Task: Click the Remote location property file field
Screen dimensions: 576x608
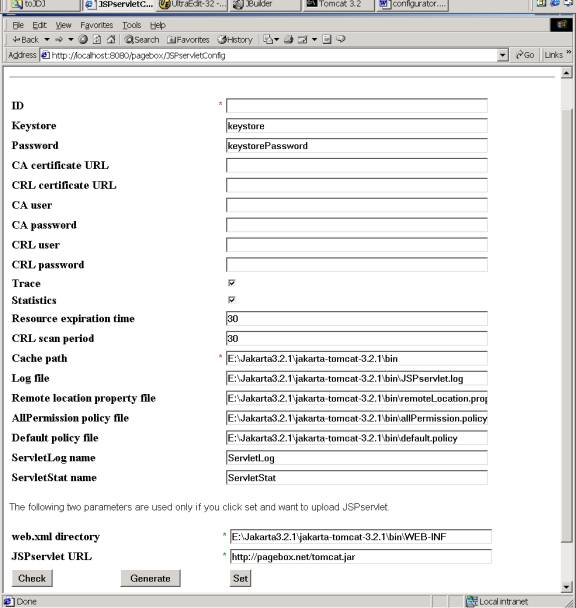Action: coord(356,398)
